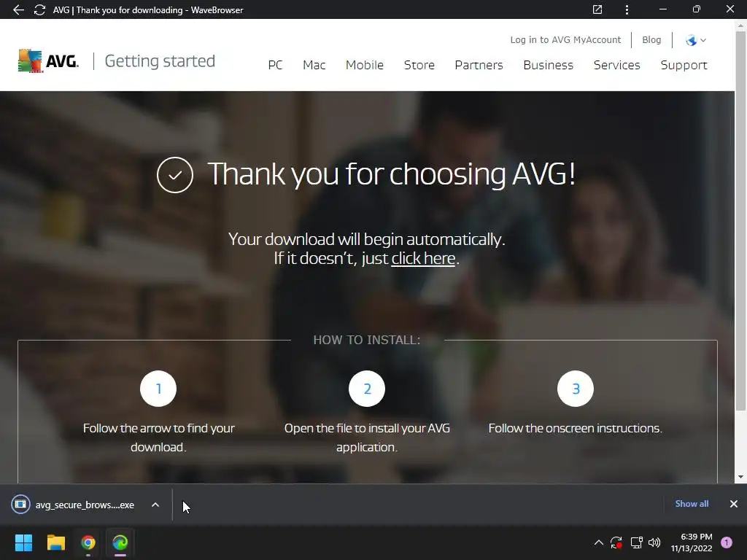The height and width of the screenshot is (560, 747).
Task: Expand download item options chevron
Action: (x=155, y=505)
